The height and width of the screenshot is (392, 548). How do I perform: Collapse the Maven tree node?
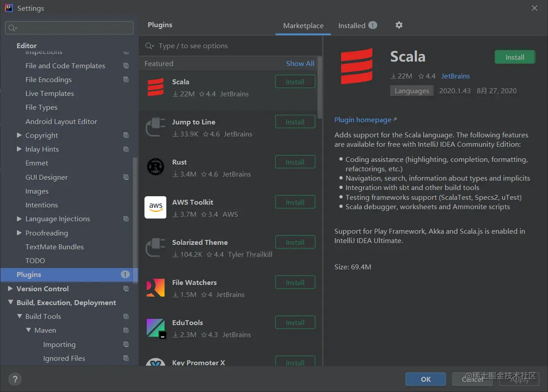click(28, 330)
